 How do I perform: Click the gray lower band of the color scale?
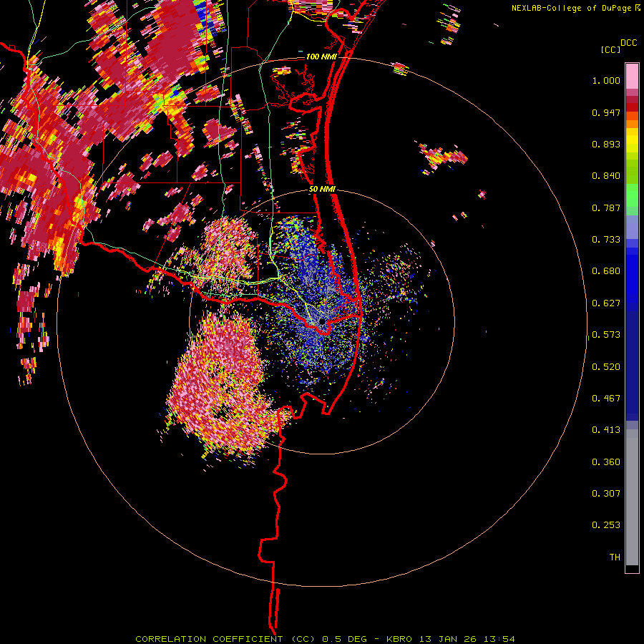coord(632,497)
